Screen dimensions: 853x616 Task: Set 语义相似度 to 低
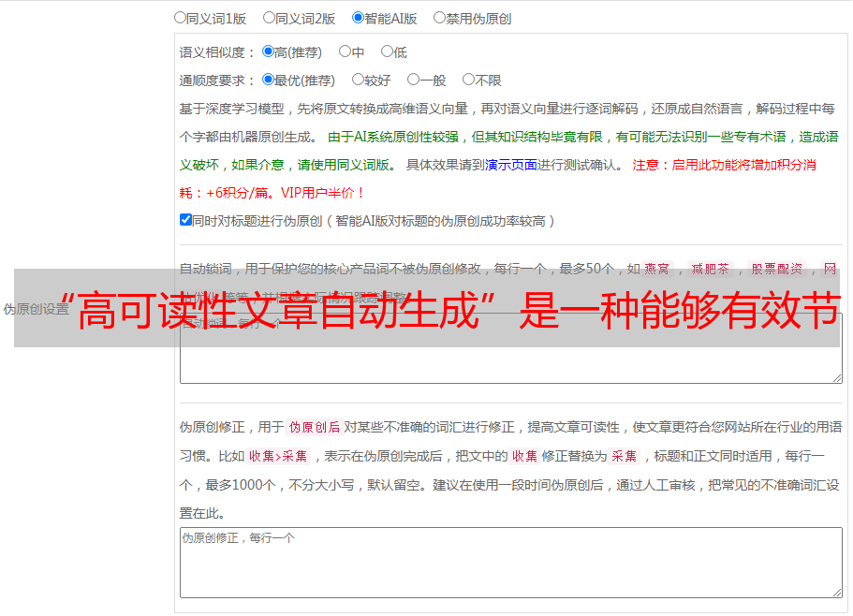point(387,51)
